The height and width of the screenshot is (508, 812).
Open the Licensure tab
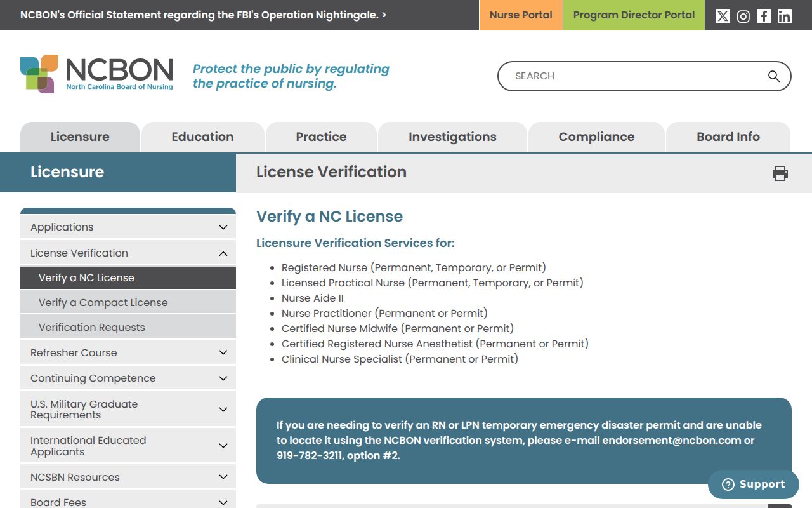[80, 137]
